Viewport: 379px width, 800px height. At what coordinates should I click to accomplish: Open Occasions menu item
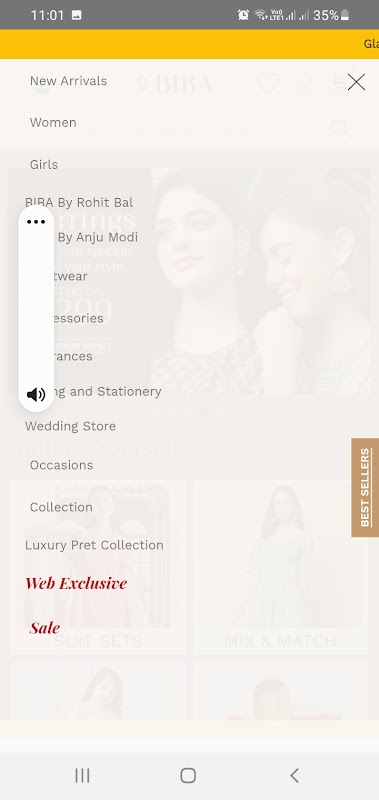click(61, 465)
